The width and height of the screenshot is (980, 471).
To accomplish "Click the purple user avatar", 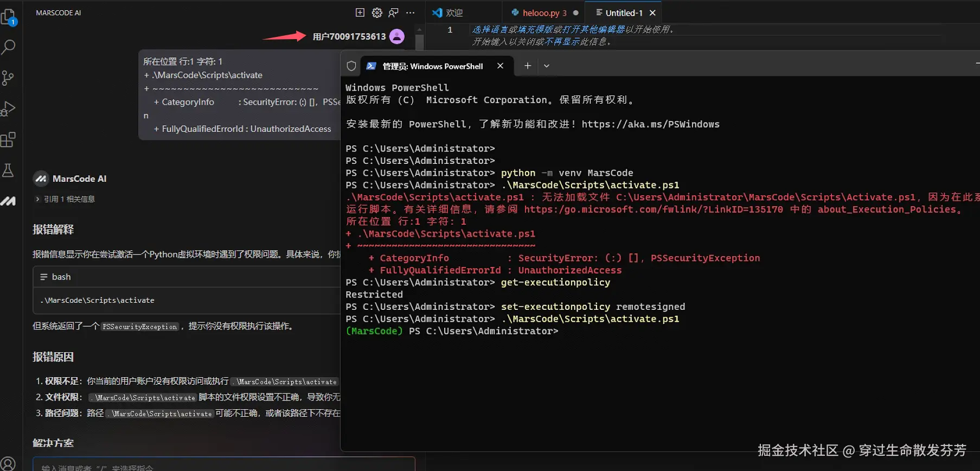I will click(x=397, y=36).
